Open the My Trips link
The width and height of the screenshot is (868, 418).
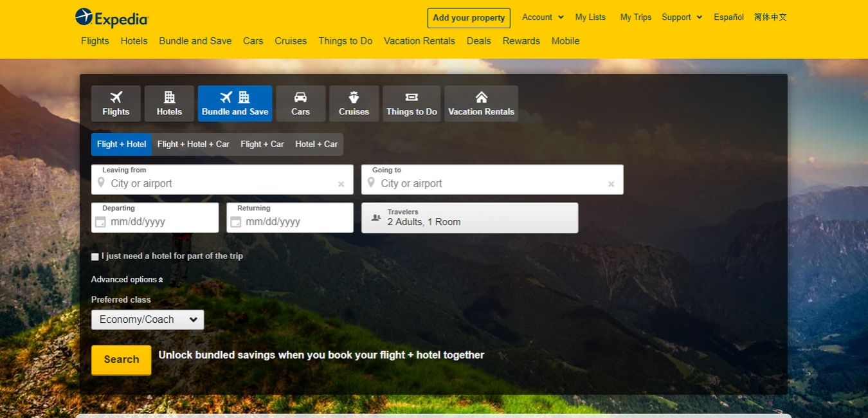point(636,17)
